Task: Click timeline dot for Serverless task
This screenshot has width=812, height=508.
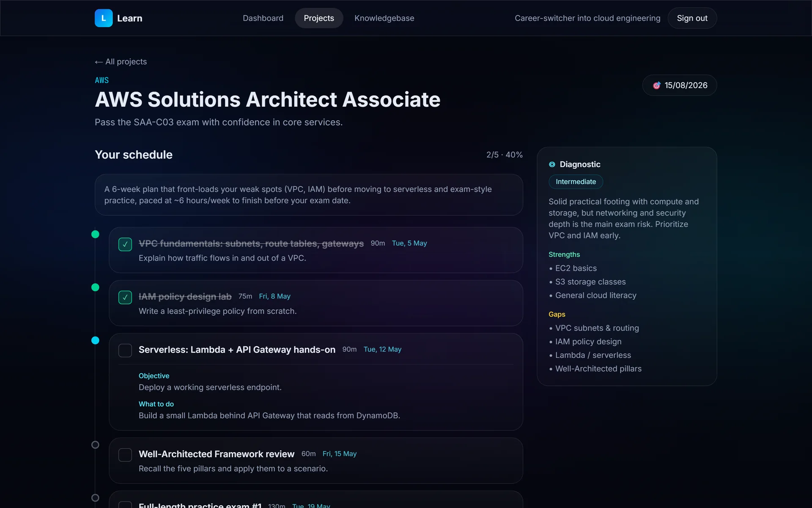Action: point(96,341)
